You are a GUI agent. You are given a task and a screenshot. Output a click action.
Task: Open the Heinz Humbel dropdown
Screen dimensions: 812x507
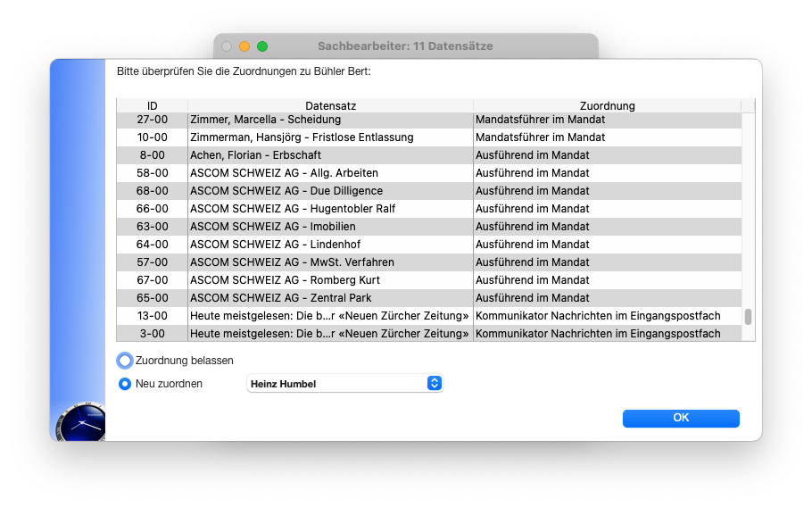(345, 384)
